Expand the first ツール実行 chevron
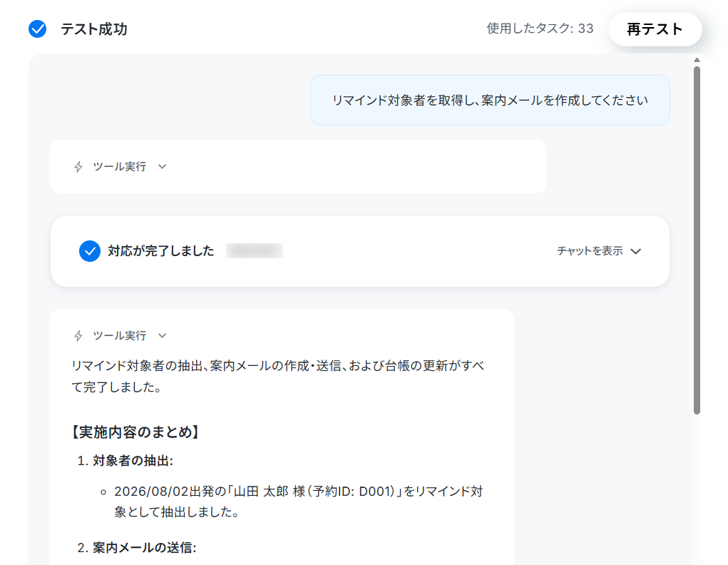728x565 pixels. click(162, 166)
